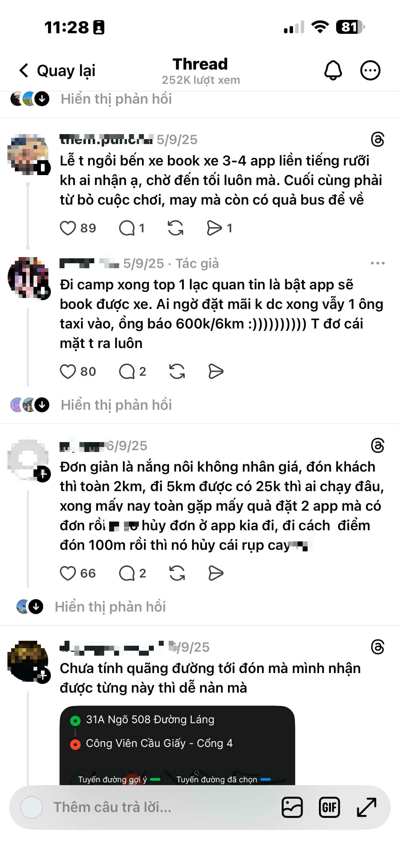
Task: Like the comment with 66 likes
Action: [x=68, y=573]
